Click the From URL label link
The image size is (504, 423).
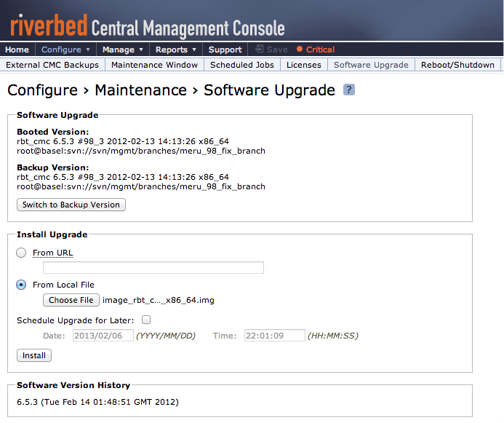click(52, 253)
